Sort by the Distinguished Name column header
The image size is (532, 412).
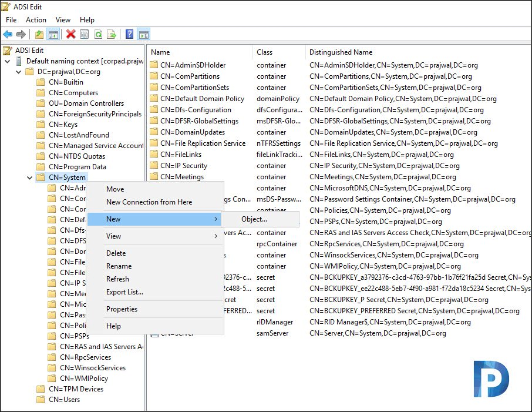point(419,52)
